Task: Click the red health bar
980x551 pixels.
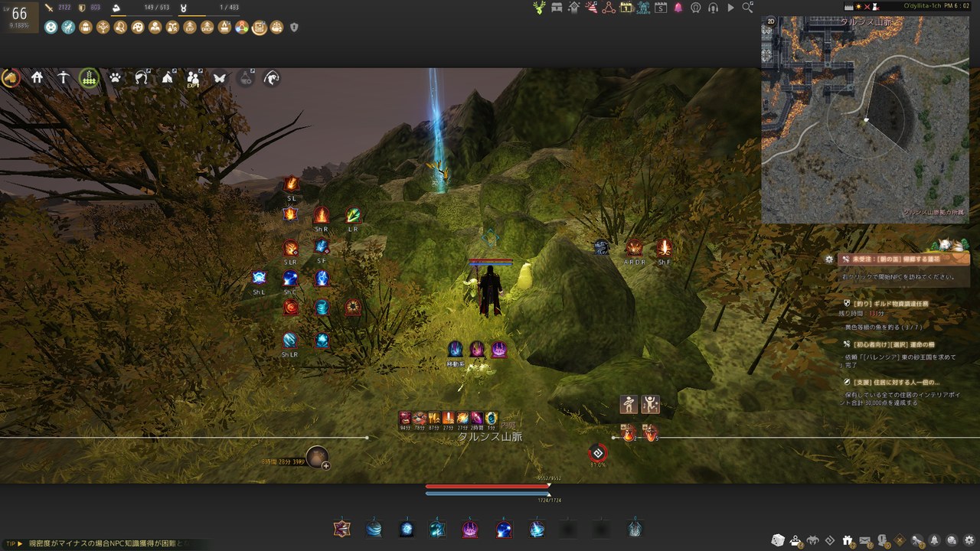Action: click(x=488, y=486)
